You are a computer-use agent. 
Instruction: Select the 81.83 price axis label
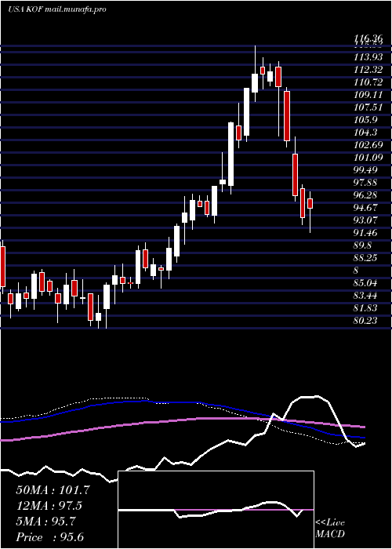(x=365, y=308)
